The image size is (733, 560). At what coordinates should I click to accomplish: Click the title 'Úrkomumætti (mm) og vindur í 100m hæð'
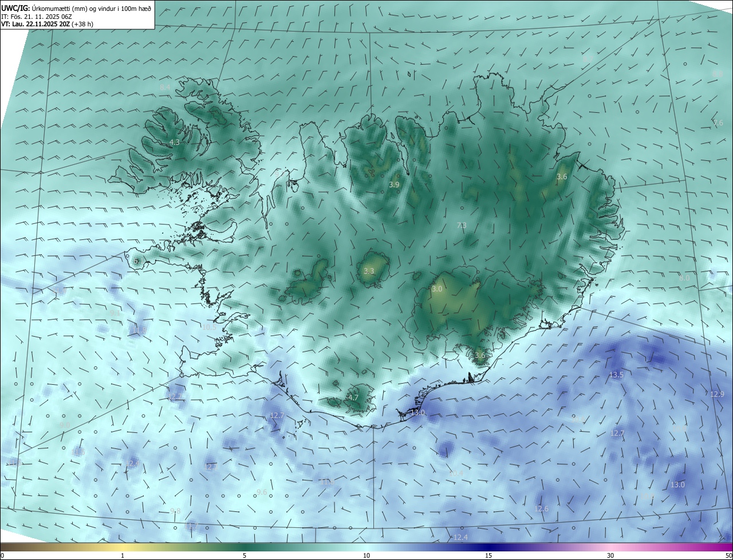[91, 8]
